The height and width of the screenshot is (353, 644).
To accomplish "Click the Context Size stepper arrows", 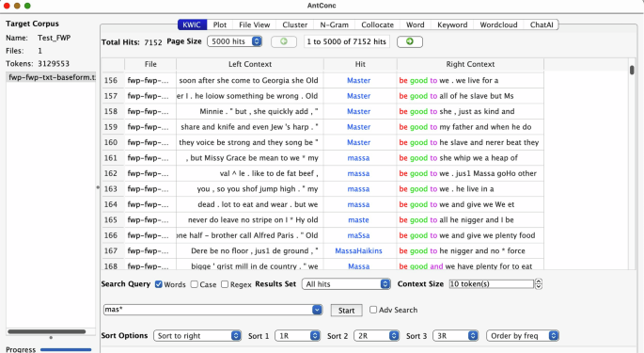I will click(539, 284).
